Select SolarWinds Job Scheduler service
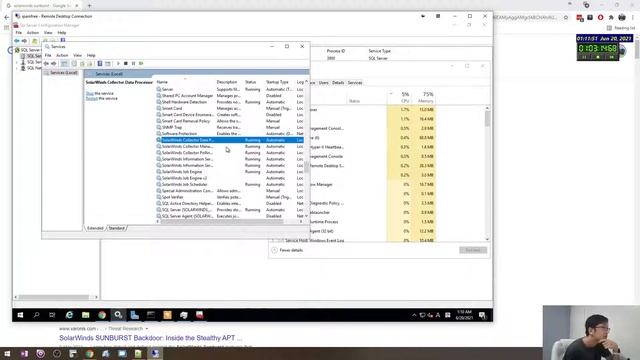This screenshot has width=640, height=360. tap(230, 184)
